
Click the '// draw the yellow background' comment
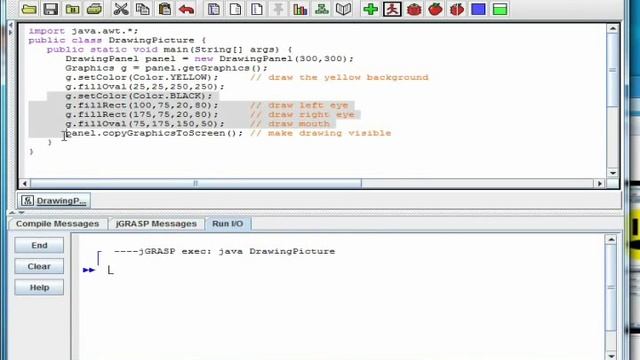pos(339,78)
